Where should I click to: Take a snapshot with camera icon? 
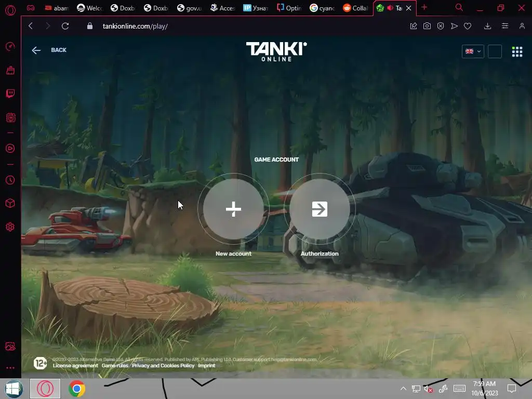pyautogui.click(x=427, y=26)
